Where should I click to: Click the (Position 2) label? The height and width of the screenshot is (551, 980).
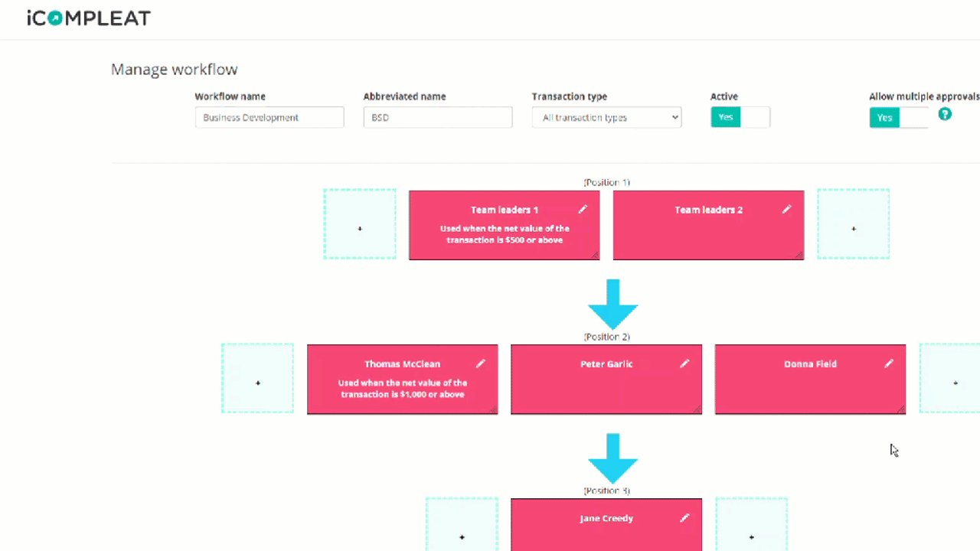coord(606,337)
